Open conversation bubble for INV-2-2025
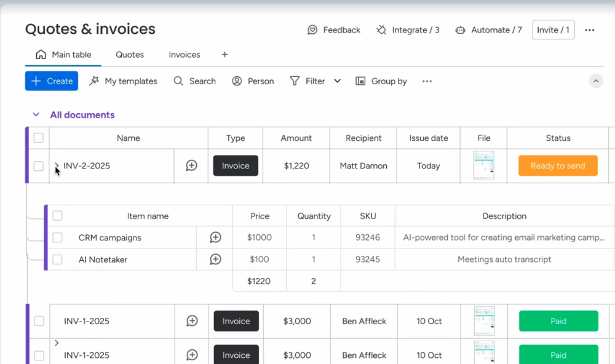 coord(191,165)
